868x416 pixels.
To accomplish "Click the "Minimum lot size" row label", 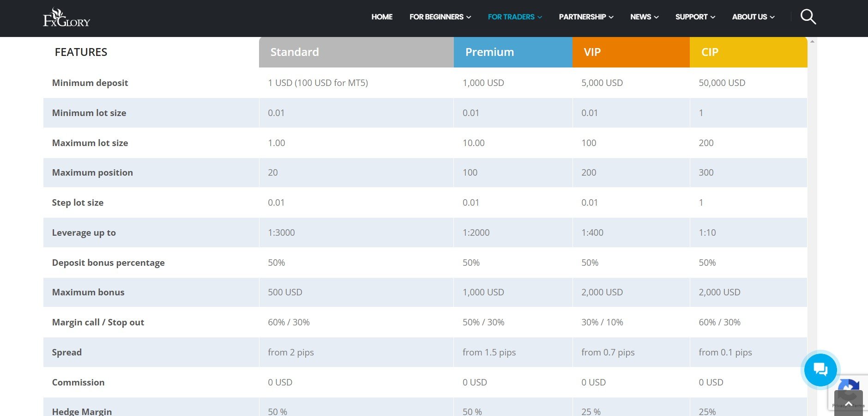I will (x=89, y=113).
